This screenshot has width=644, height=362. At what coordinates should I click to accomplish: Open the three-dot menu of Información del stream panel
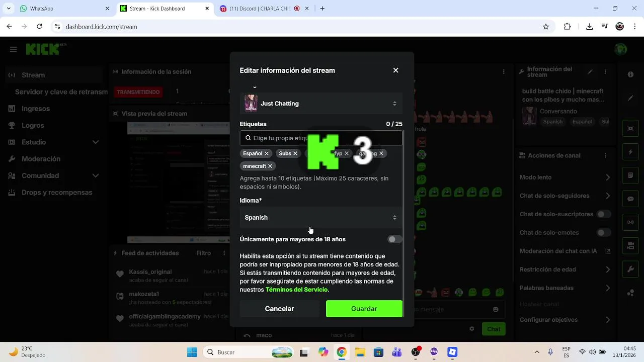click(605, 72)
